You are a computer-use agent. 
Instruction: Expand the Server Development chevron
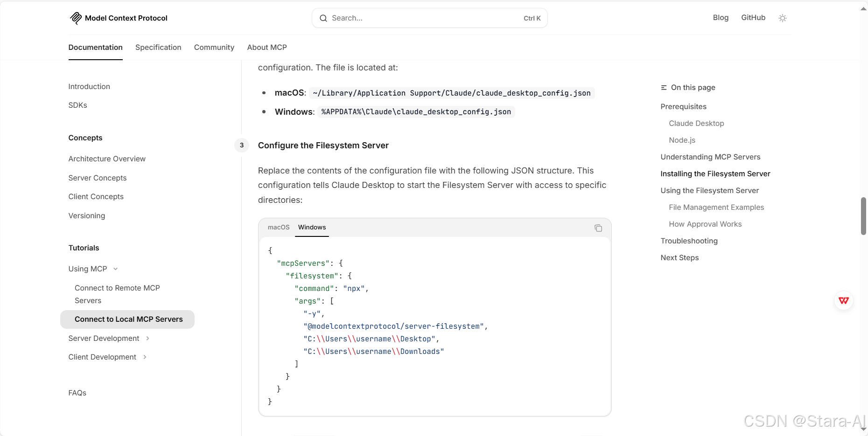(x=147, y=339)
